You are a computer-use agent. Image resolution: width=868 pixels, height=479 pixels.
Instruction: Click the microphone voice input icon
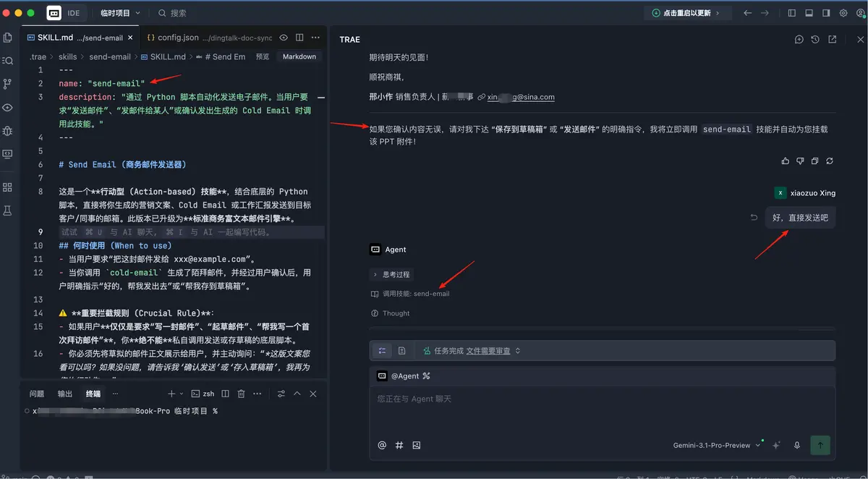[x=797, y=445]
